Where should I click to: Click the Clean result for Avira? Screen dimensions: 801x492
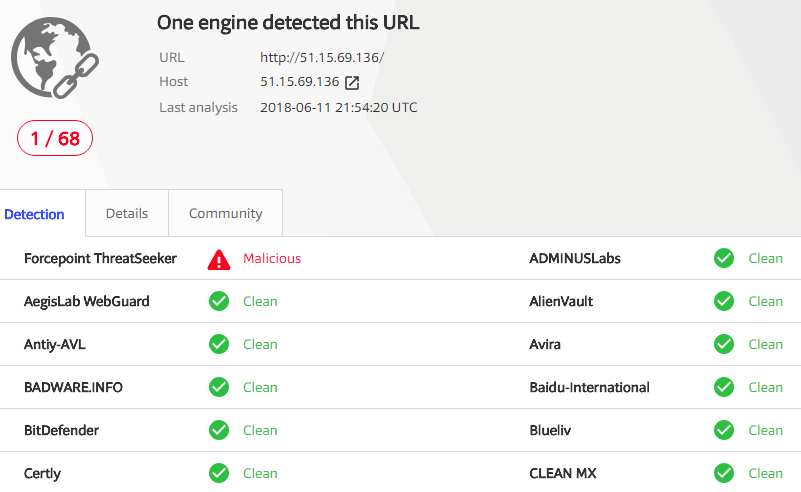pos(765,344)
